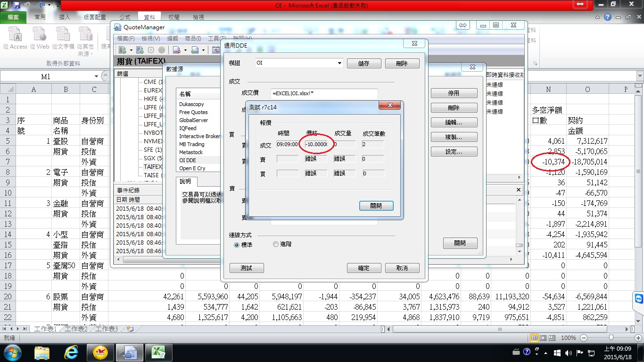Click the Redo arrow in Excel quick access toolbar

42,5
